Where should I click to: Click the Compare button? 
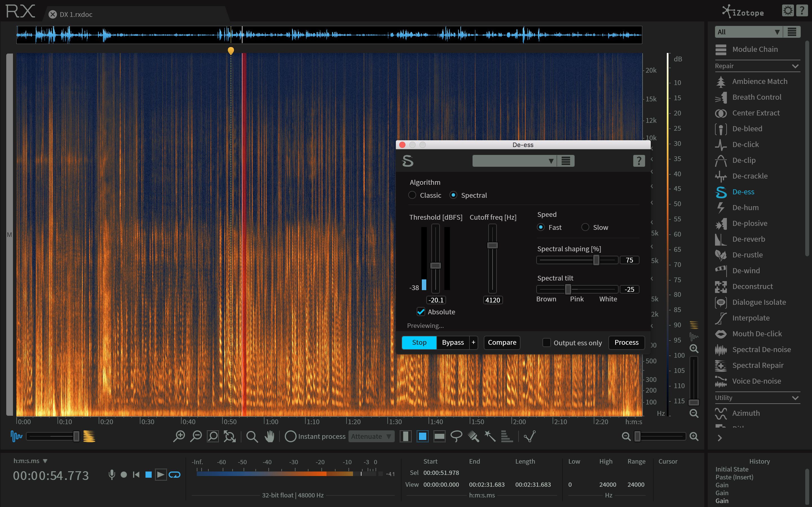click(x=502, y=342)
